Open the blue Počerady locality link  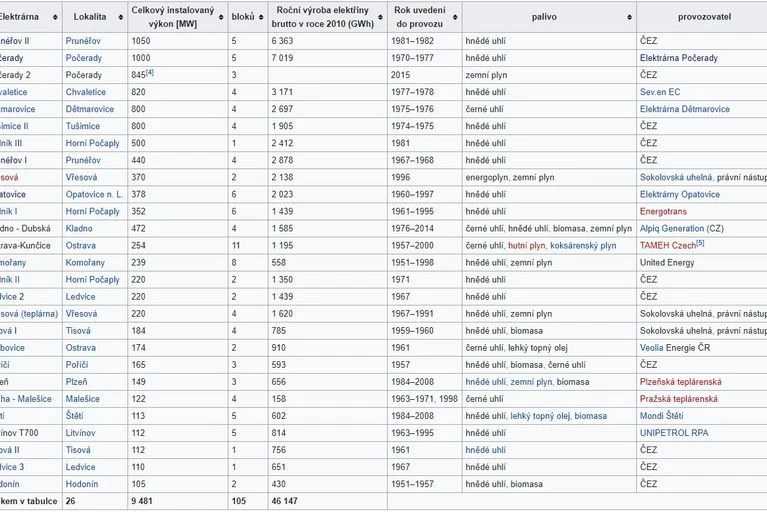pyautogui.click(x=84, y=58)
